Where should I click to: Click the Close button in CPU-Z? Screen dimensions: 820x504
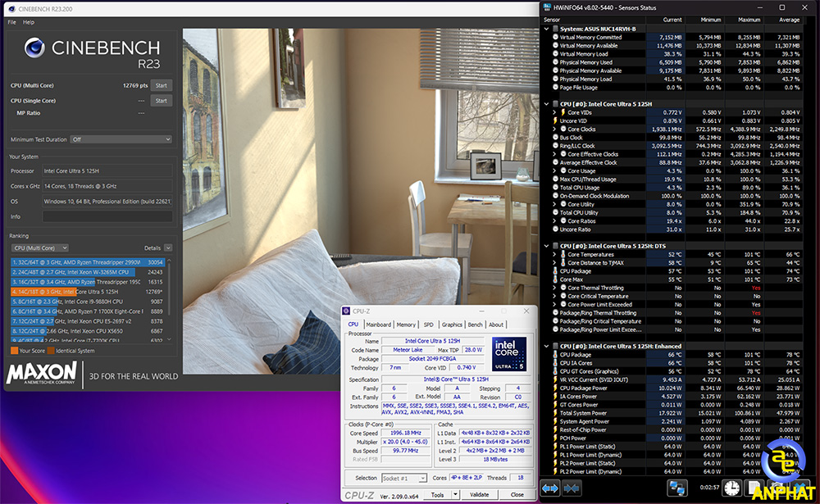pos(517,495)
